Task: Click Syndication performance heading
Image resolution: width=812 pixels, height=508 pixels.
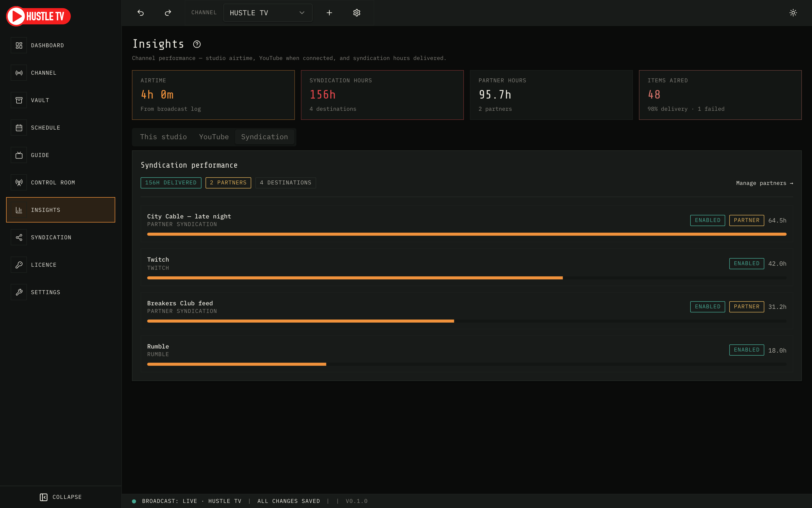Action: [189, 165]
